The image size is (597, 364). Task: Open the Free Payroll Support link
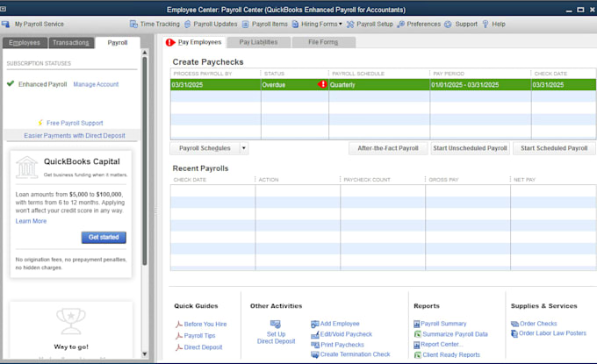[x=75, y=123]
